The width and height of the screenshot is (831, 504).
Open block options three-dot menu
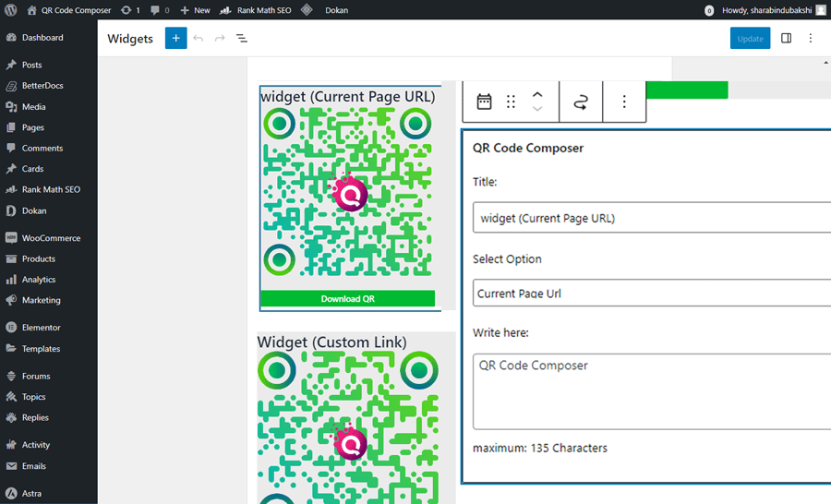click(624, 102)
